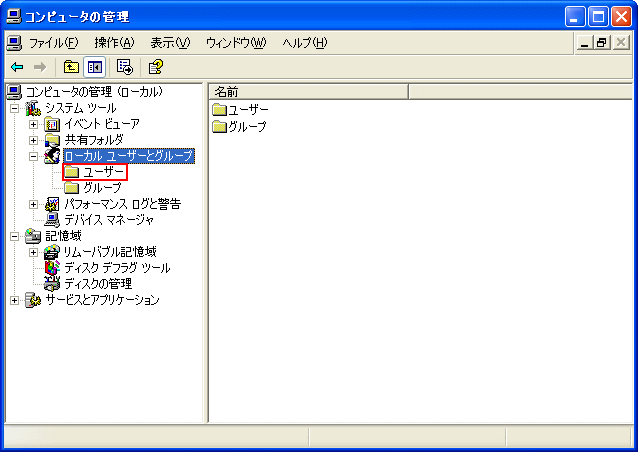
Task: Open the ヘルプ(H) menu
Action: point(305,43)
